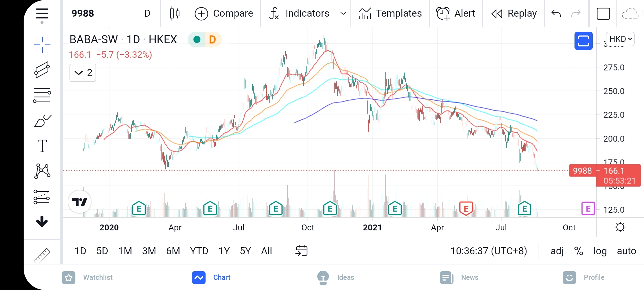Set range to 1D
The height and width of the screenshot is (290, 644).
[80, 251]
